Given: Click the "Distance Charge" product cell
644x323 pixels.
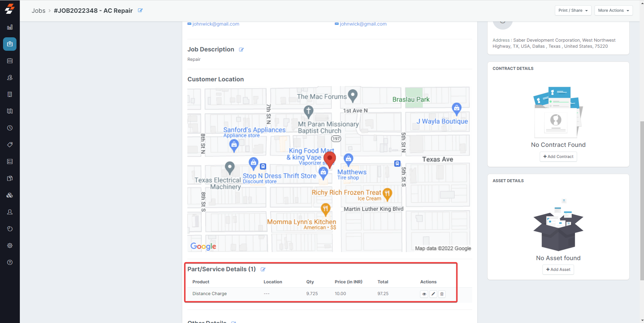Looking at the screenshot, I should coord(210,294).
